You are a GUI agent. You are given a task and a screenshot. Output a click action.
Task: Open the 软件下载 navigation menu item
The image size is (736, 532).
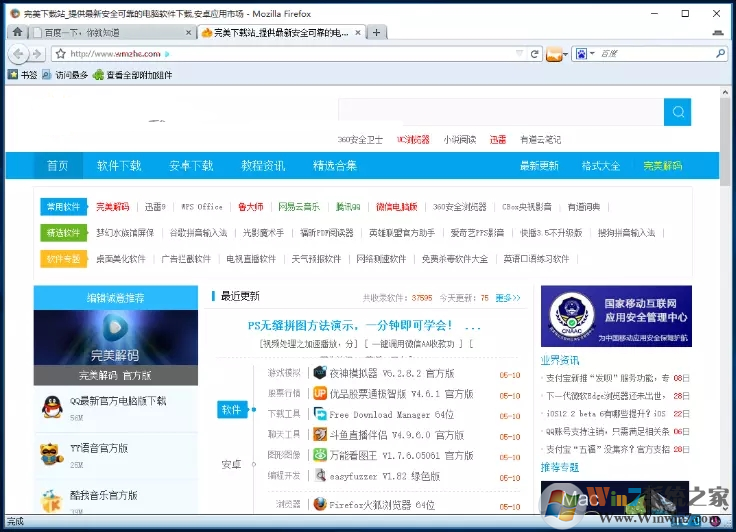(119, 165)
